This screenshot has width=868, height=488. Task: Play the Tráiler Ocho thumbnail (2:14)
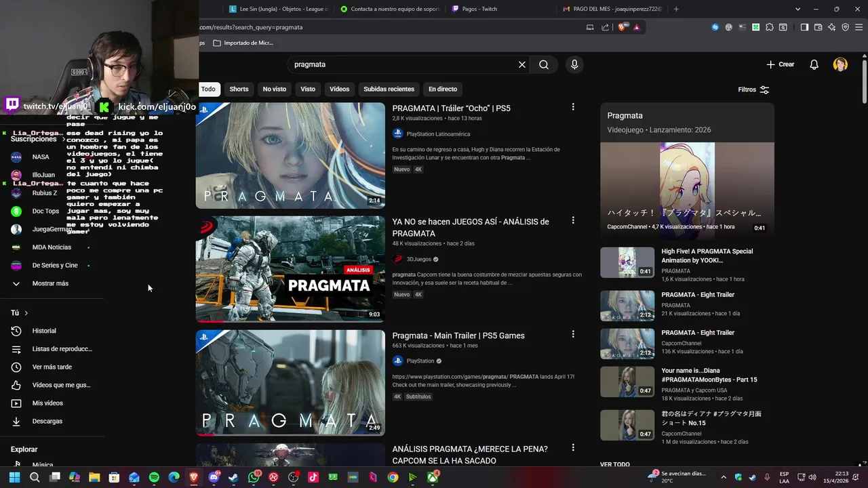point(290,156)
